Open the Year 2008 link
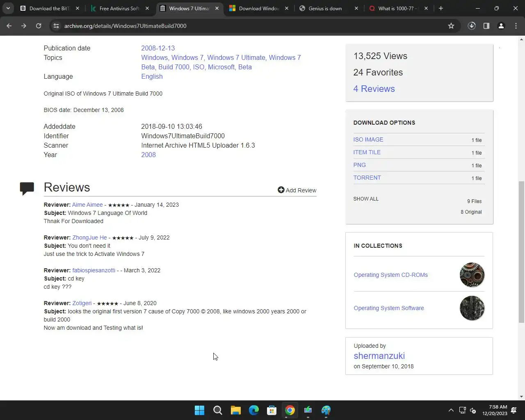The width and height of the screenshot is (525, 420). tap(148, 155)
